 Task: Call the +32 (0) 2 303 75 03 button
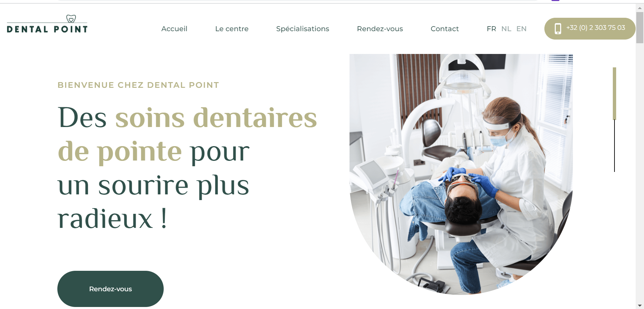click(590, 28)
